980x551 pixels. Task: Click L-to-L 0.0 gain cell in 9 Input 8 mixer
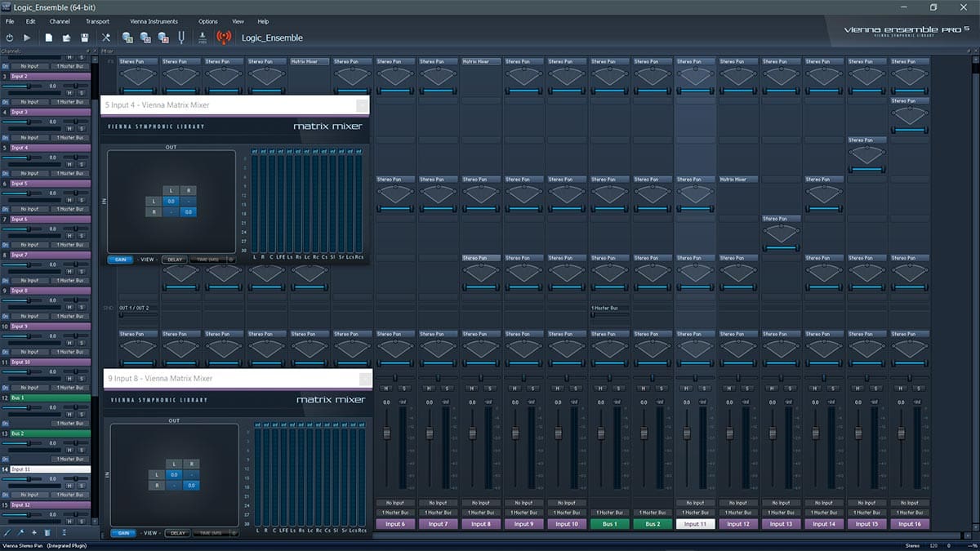click(174, 473)
